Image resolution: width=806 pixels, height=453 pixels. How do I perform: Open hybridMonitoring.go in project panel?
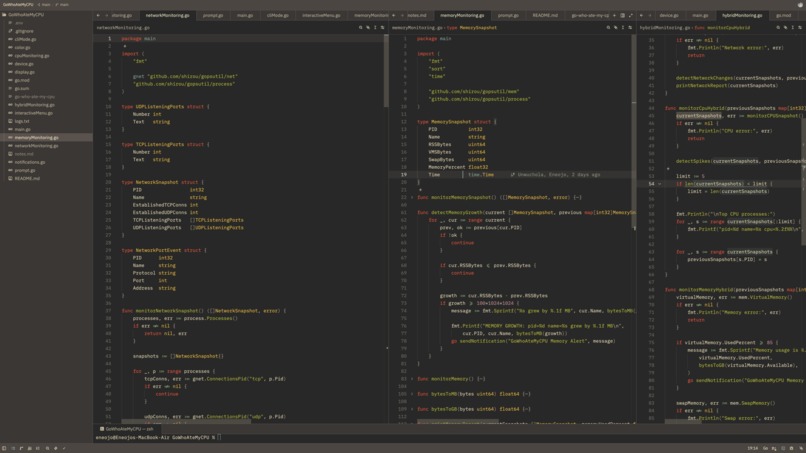pyautogui.click(x=34, y=105)
